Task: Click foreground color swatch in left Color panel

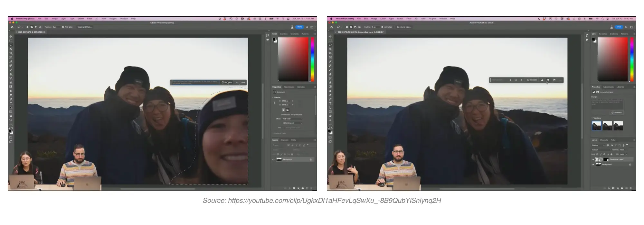Action: [274, 40]
